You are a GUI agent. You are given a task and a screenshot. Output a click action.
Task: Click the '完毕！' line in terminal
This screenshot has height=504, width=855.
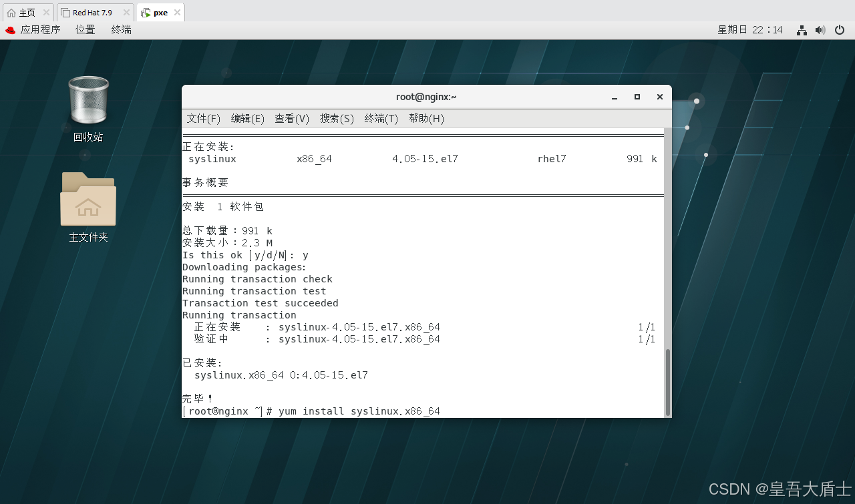tap(198, 399)
